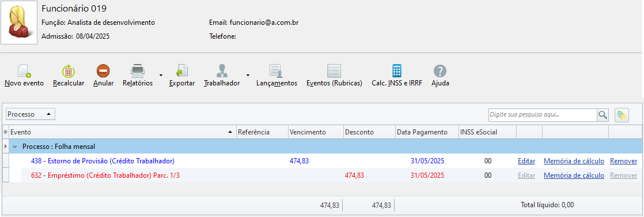
Task: Click the Vencimento column header
Action: (316, 132)
